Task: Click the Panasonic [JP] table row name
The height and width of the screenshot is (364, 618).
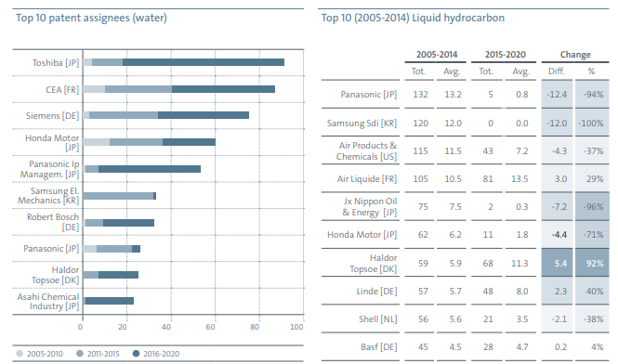Action: [x=369, y=95]
